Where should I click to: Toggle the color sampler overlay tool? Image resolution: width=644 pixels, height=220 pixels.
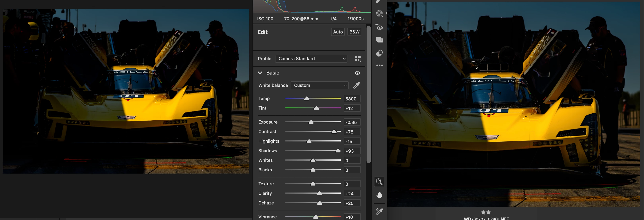click(379, 211)
